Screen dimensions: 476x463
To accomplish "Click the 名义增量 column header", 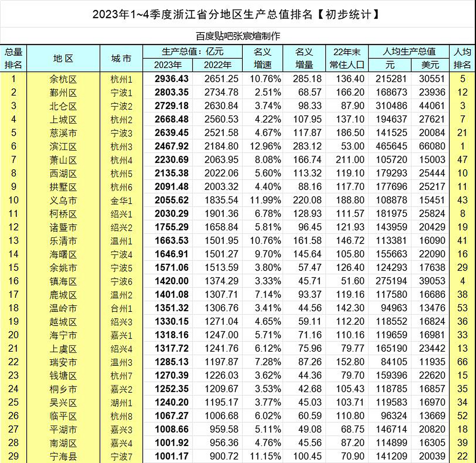I will click(x=305, y=59).
